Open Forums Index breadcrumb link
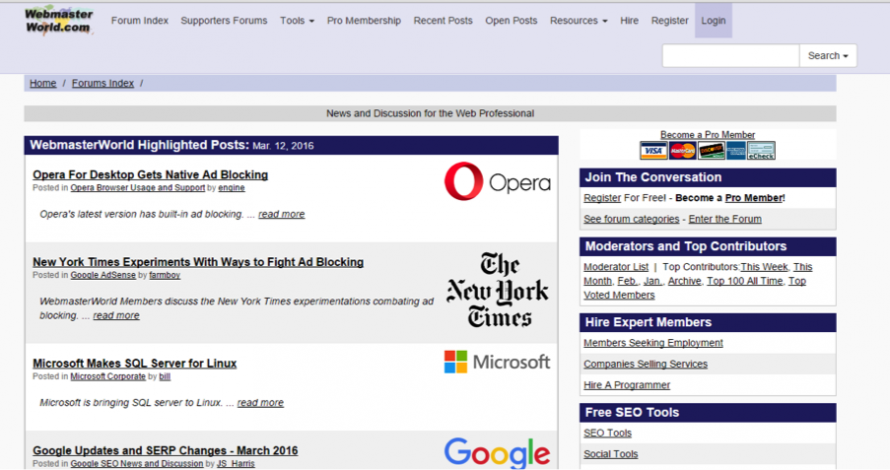This screenshot has width=890, height=470. (103, 83)
